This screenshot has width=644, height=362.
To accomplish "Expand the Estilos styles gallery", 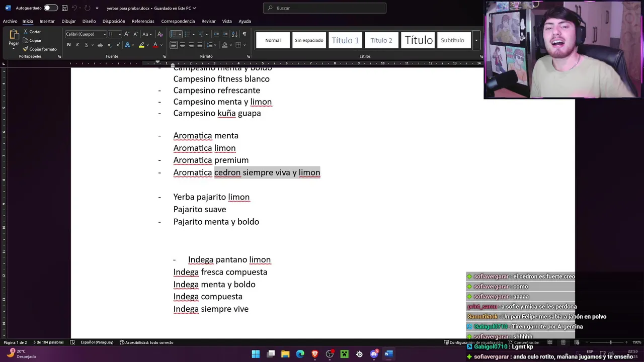I will (476, 40).
